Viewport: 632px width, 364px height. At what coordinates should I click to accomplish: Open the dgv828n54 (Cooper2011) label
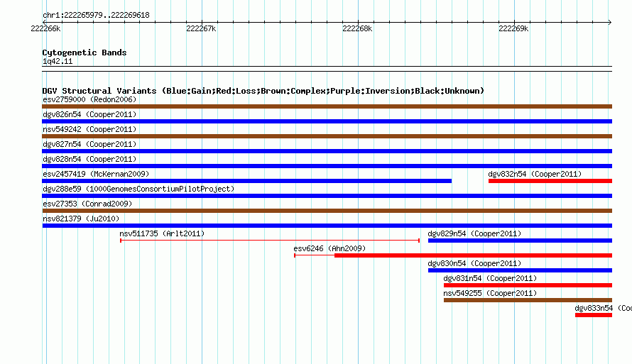tap(89, 159)
